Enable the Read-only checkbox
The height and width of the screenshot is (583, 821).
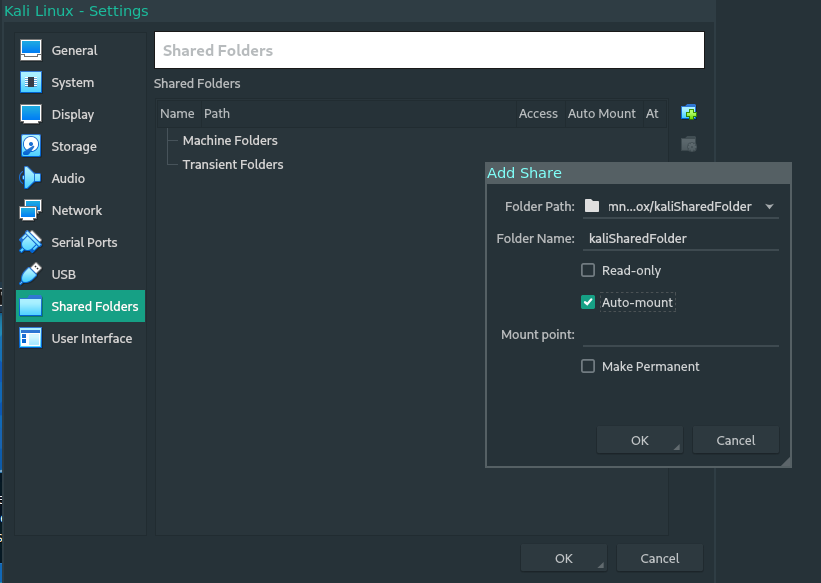588,270
